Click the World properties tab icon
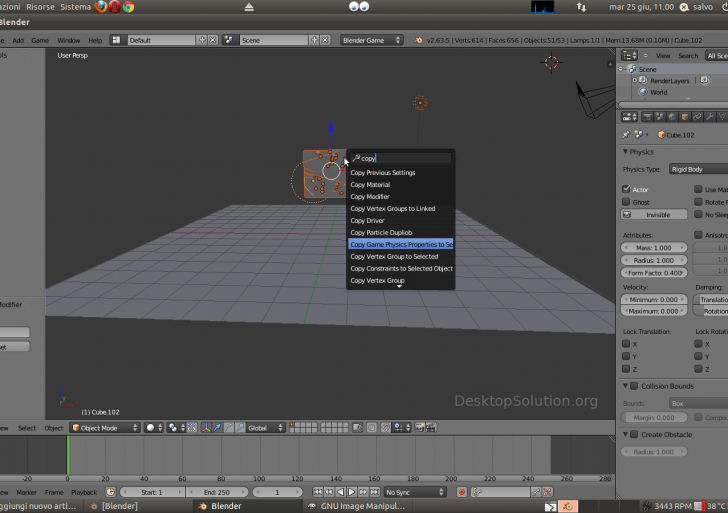The height and width of the screenshot is (513, 728). [x=671, y=117]
